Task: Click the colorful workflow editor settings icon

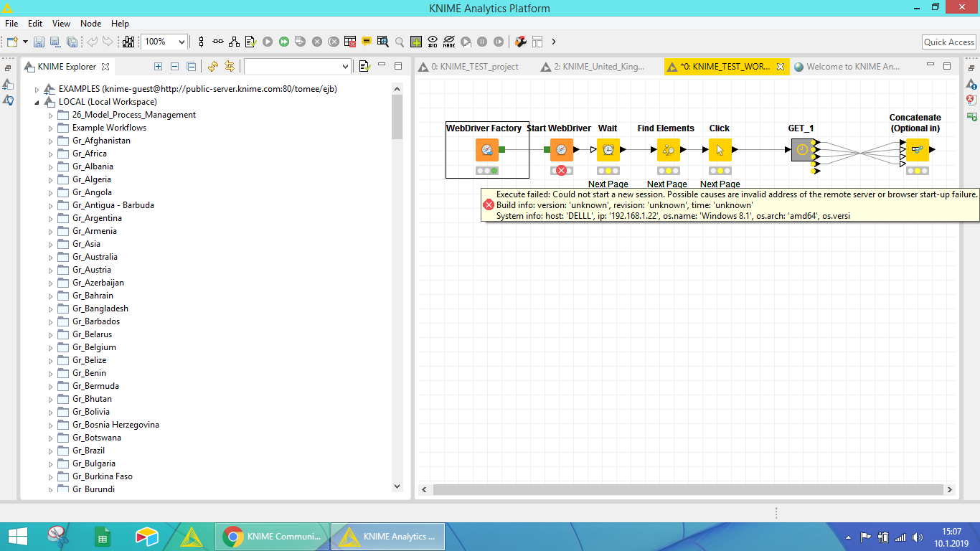Action: click(x=521, y=42)
